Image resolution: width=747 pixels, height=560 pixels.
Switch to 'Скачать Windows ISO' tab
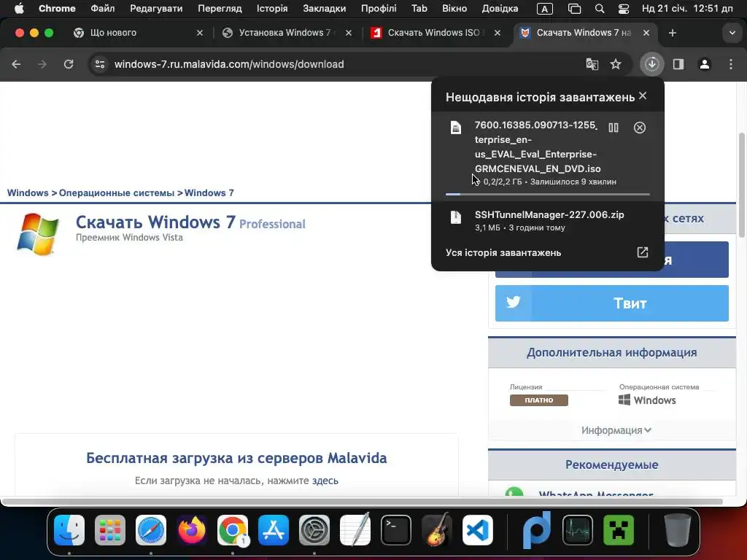click(436, 33)
